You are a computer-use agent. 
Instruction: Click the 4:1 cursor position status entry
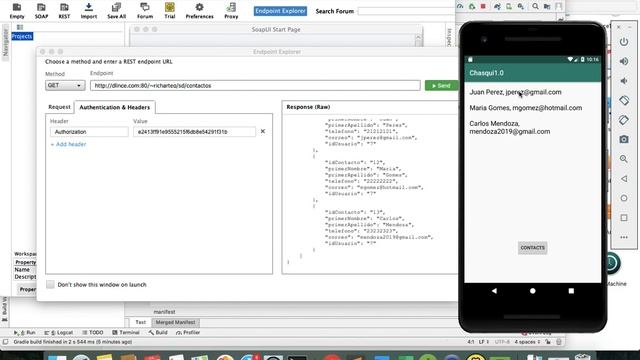point(471,342)
